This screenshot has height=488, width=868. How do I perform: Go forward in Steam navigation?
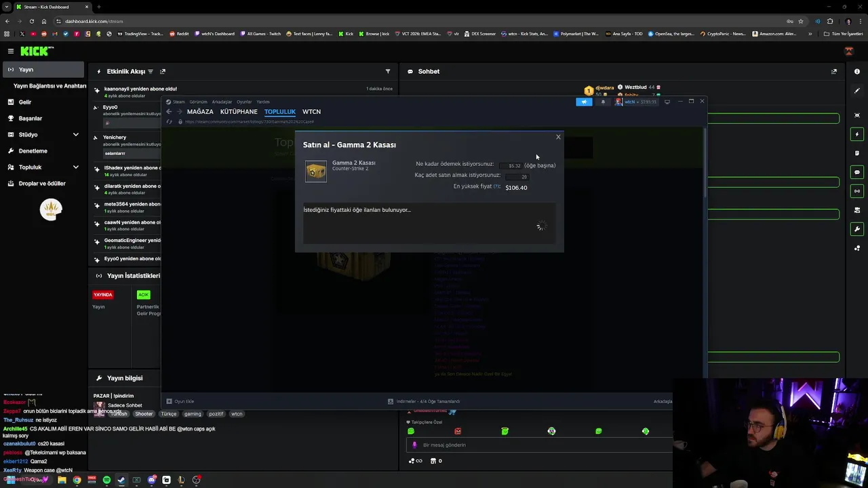179,112
